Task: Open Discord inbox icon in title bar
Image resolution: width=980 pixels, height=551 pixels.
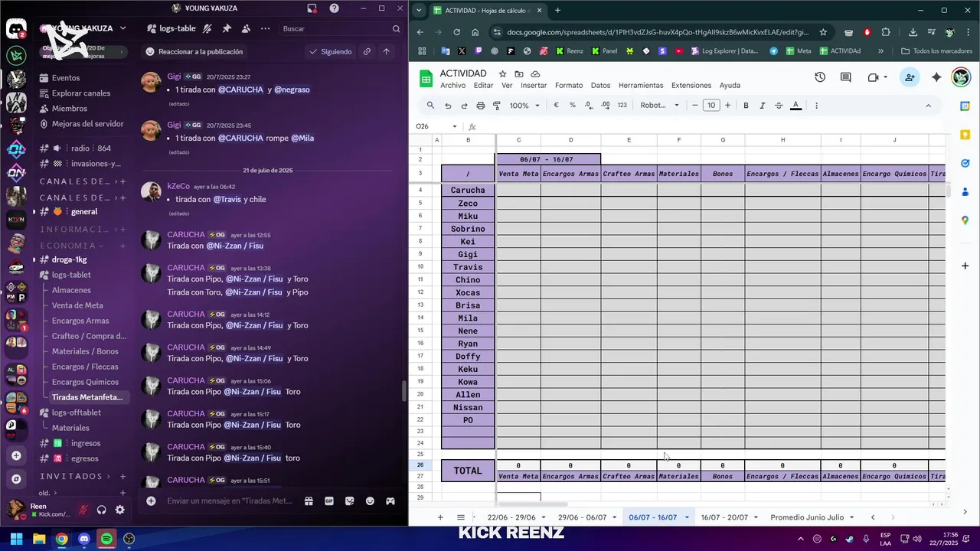Action: [312, 8]
